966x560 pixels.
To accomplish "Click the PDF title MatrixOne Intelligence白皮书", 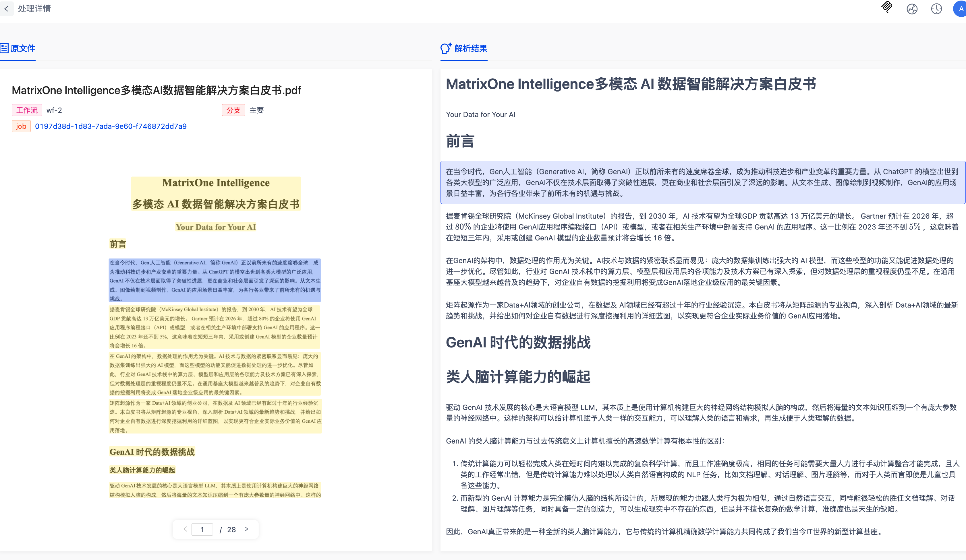I will click(x=156, y=90).
